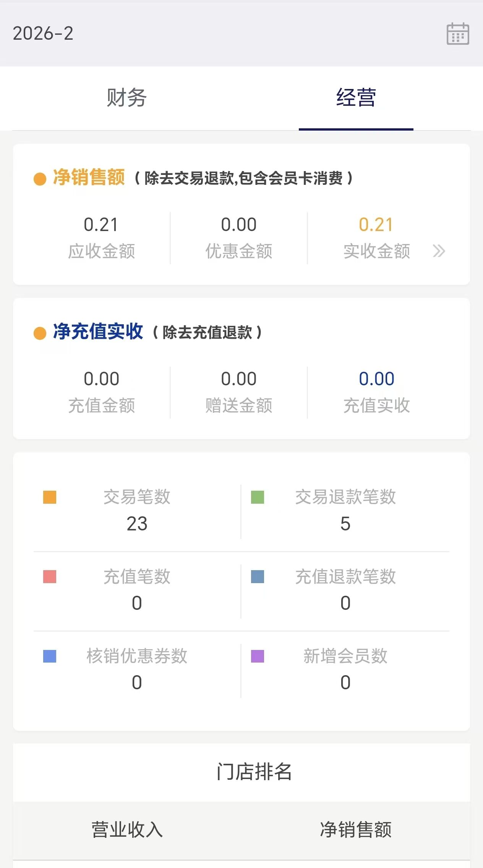Image resolution: width=483 pixels, height=868 pixels.
Task: Tap the 门店排名 section header
Action: coord(254,772)
